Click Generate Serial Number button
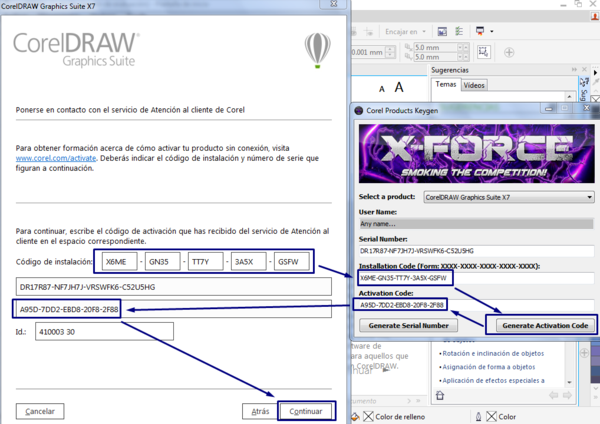The height and width of the screenshot is (424, 600). click(408, 326)
